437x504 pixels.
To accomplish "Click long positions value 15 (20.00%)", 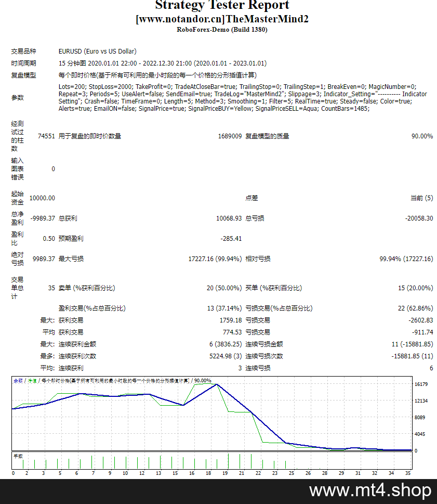I will pos(416,288).
